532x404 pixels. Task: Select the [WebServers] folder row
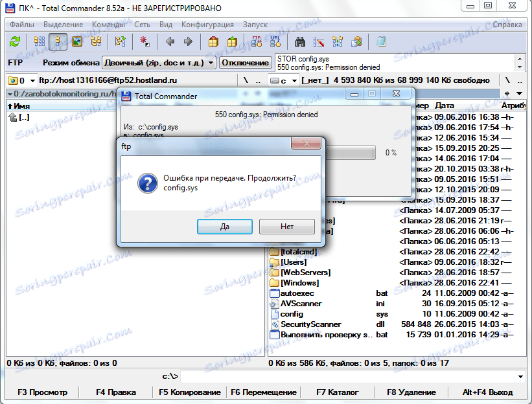point(397,273)
